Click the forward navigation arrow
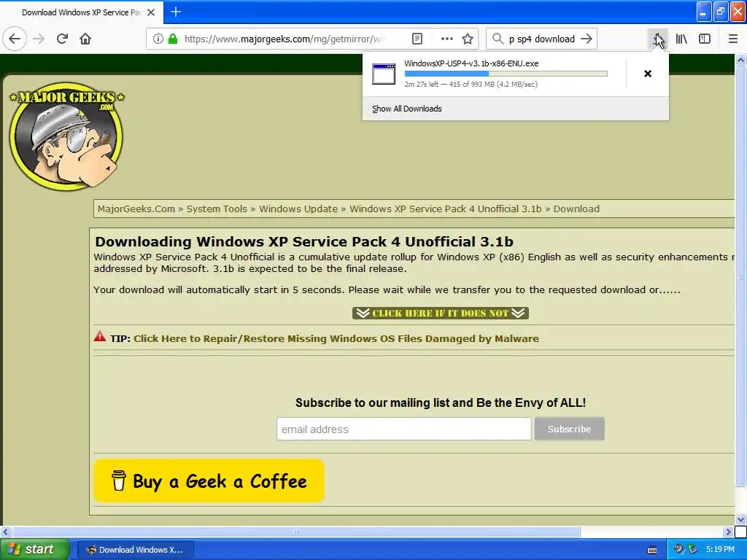Image resolution: width=747 pixels, height=560 pixels. tap(39, 39)
